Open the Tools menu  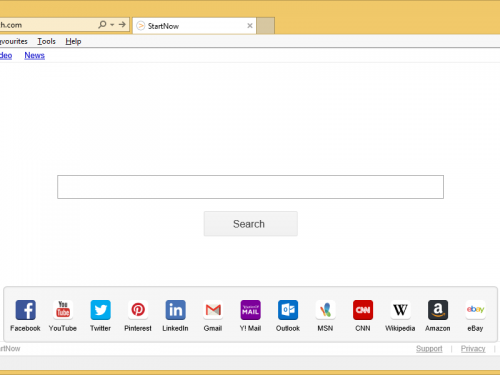(x=46, y=41)
